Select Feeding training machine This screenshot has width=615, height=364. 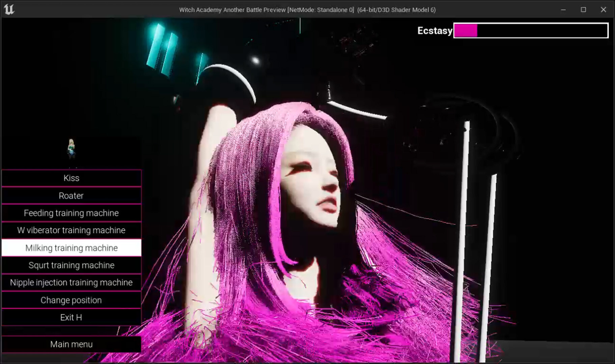[x=71, y=213]
